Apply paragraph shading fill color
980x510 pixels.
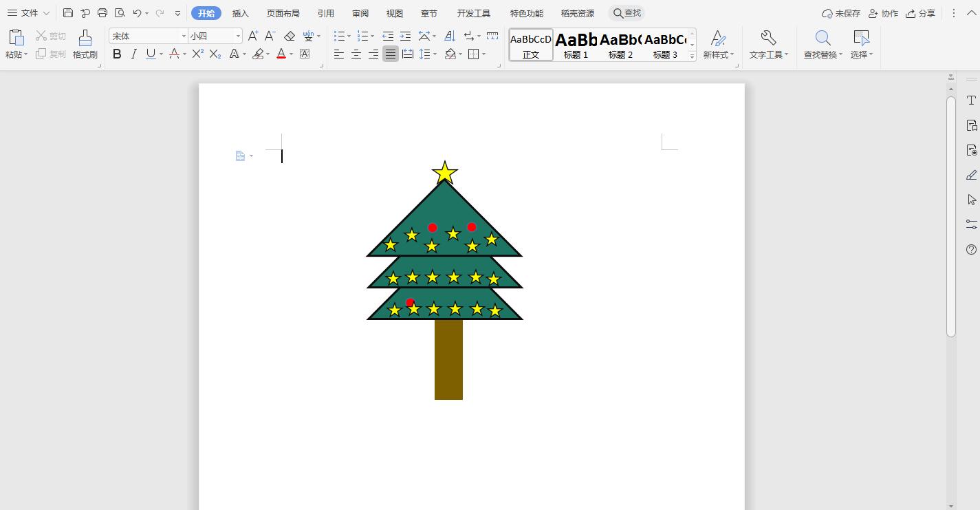tap(450, 54)
